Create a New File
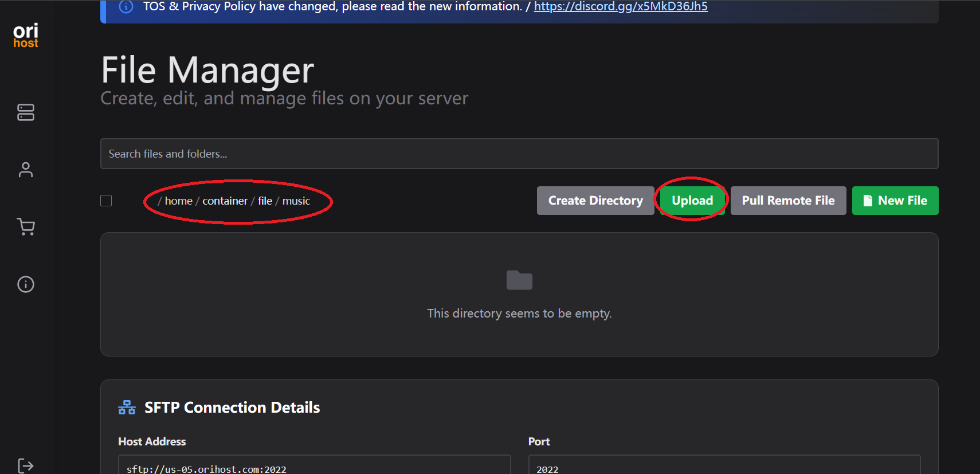980x474 pixels. pos(895,201)
